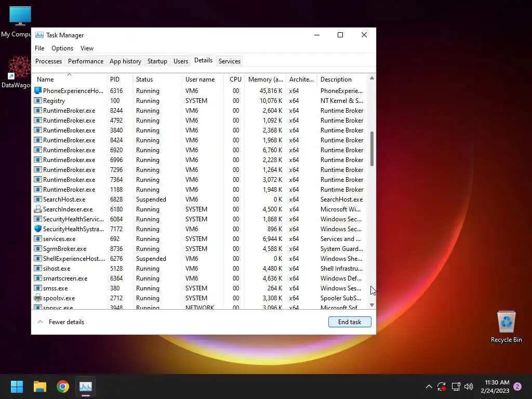532x399 pixels.
Task: Click the vertical scrollbar thumb
Action: point(372,149)
